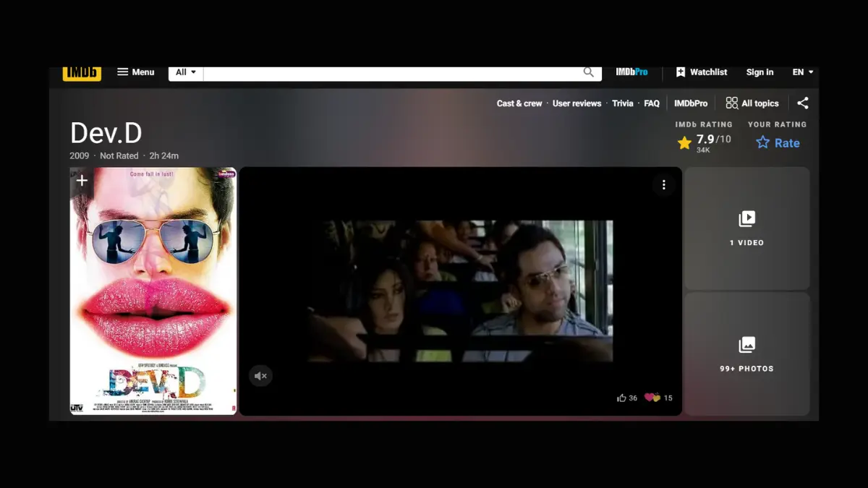This screenshot has width=868, height=488.
Task: Type in the IMDb search field
Action: click(x=391, y=73)
